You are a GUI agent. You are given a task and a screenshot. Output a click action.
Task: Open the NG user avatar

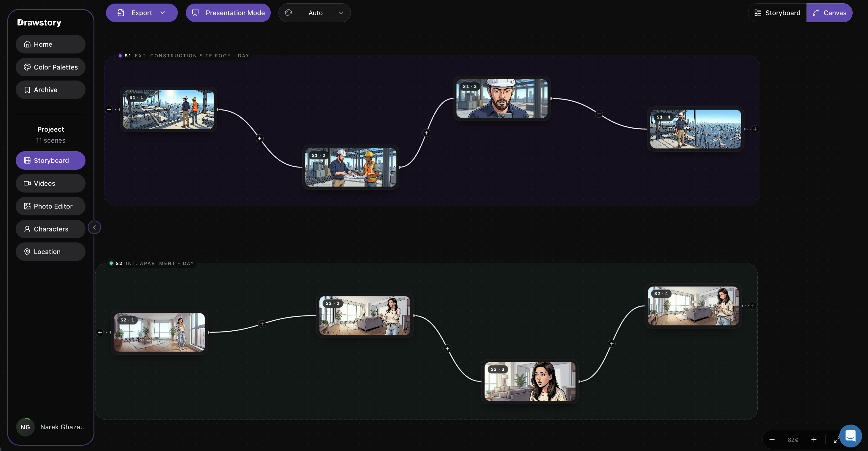click(25, 427)
